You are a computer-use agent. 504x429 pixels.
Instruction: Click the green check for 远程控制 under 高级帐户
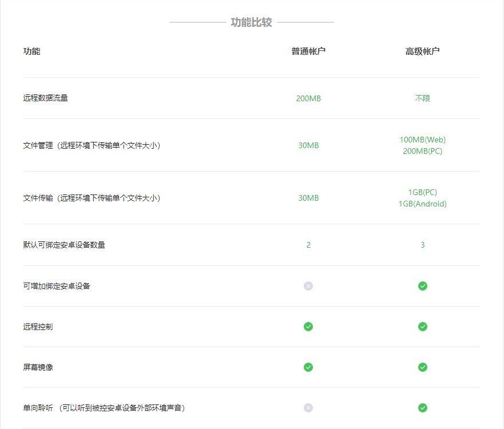tap(423, 327)
